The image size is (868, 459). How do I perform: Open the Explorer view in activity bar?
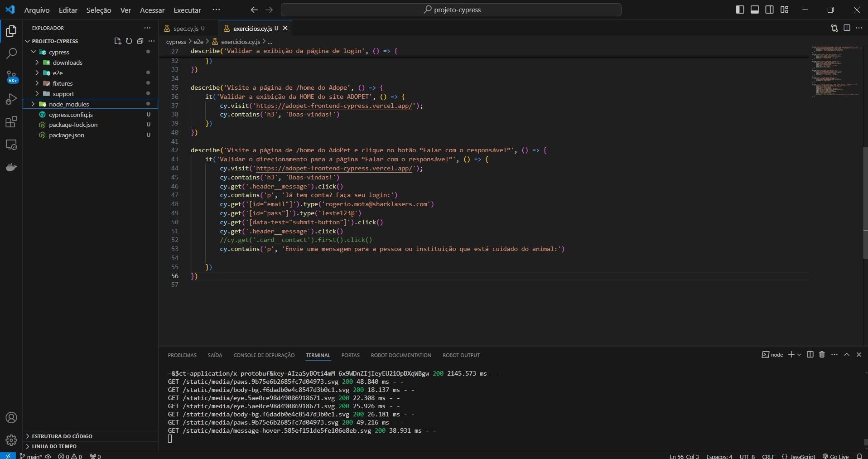(11, 31)
